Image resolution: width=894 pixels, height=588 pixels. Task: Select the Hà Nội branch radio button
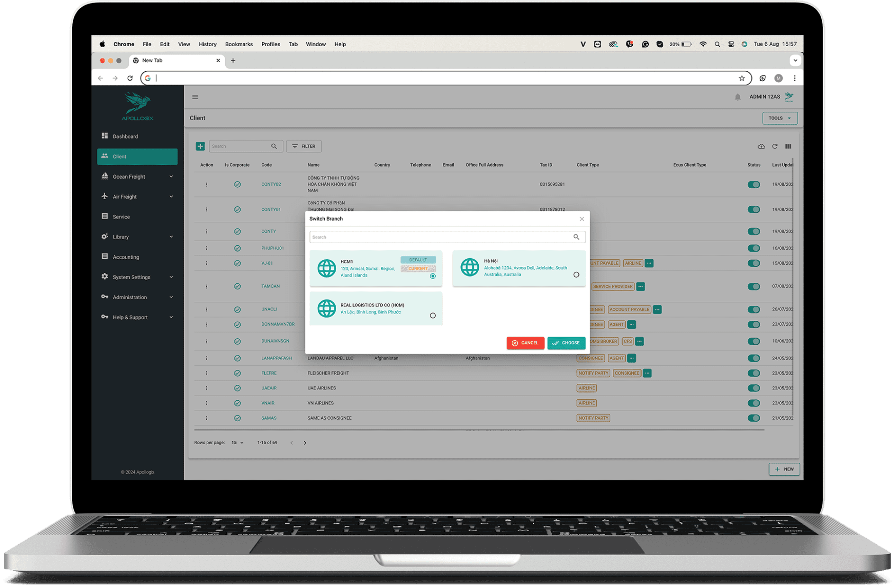tap(575, 274)
